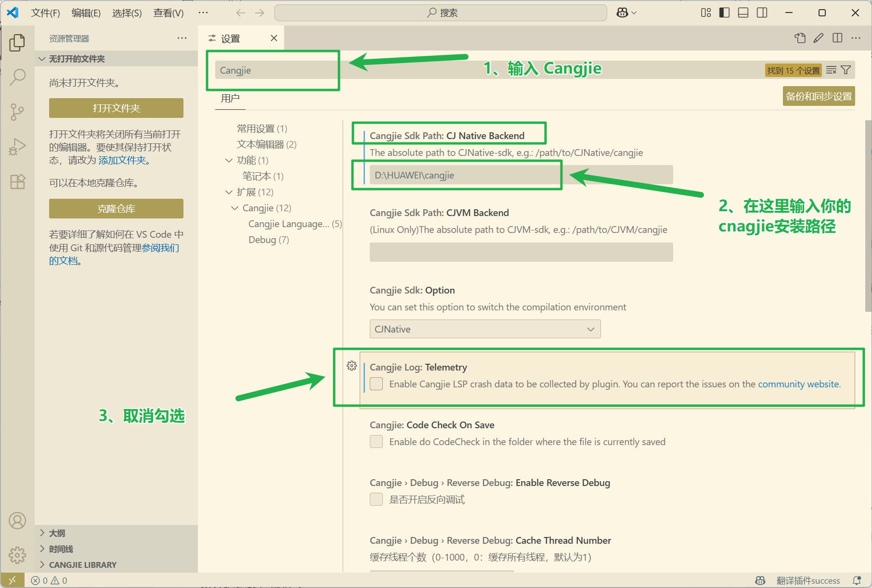Open settings as JSON file
The image size is (872, 588).
[800, 38]
